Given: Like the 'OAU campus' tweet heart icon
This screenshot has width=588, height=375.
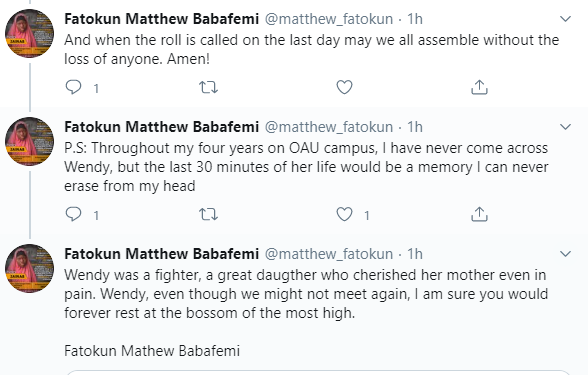Looking at the screenshot, I should coord(344,214).
